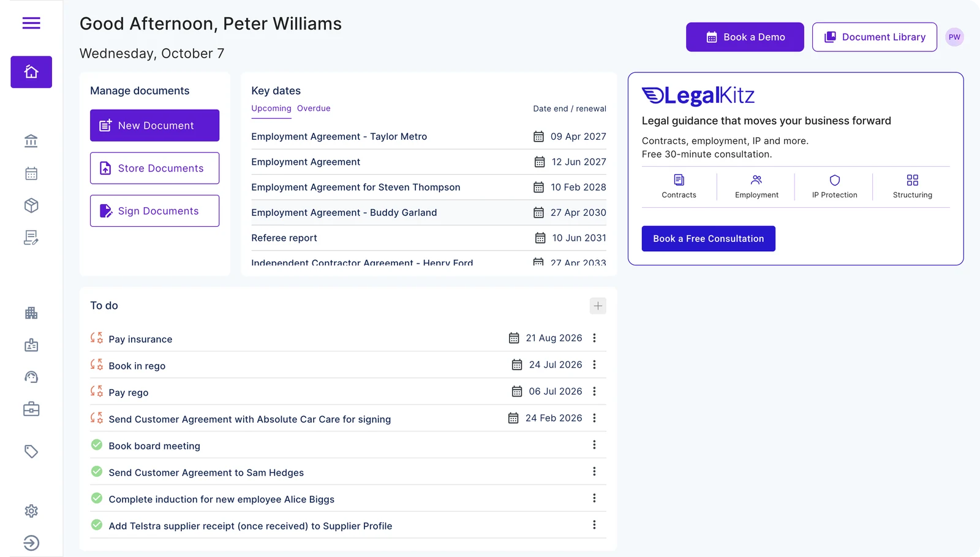Open options for Absolute Car Care task
Image resolution: width=980 pixels, height=557 pixels.
pyautogui.click(x=594, y=418)
